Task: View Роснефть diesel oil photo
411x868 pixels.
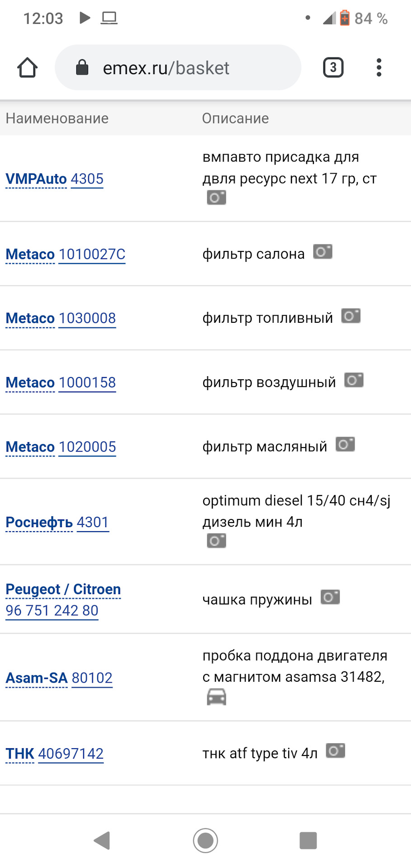Action: pos(217,541)
